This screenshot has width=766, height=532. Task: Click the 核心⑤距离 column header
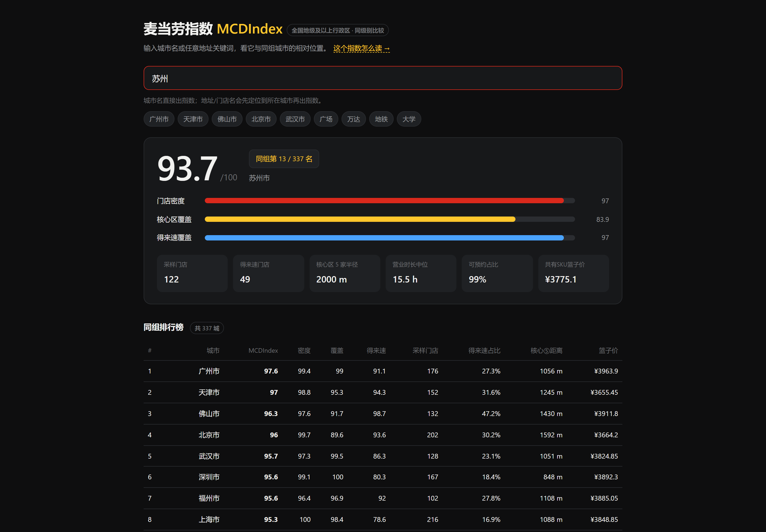tap(546, 350)
